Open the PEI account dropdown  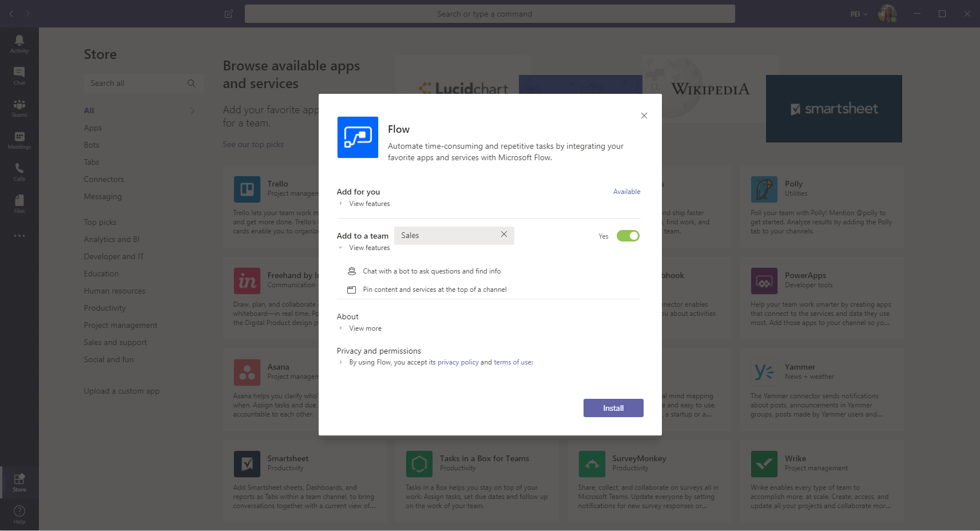point(859,14)
